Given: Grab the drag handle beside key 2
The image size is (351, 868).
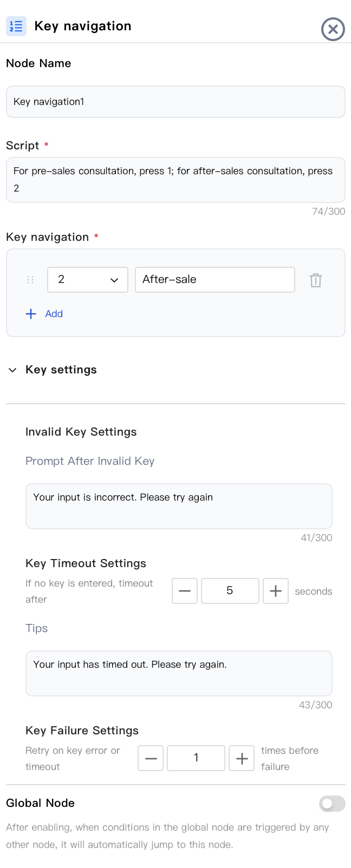Looking at the screenshot, I should pyautogui.click(x=30, y=280).
